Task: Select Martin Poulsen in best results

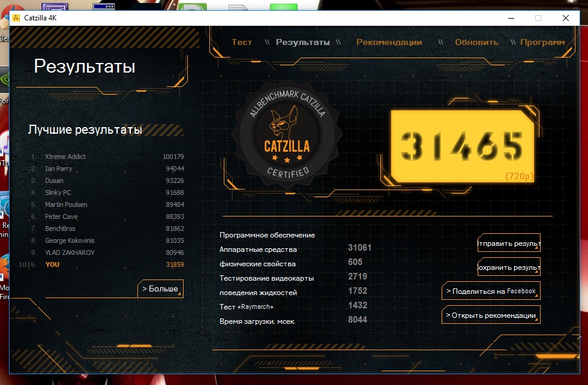Action: [107, 204]
